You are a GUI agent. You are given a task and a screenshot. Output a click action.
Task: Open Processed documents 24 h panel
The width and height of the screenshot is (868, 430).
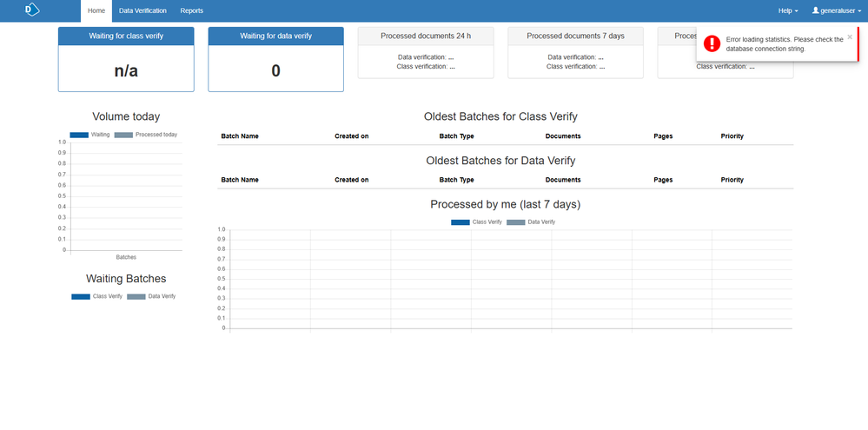tap(426, 53)
